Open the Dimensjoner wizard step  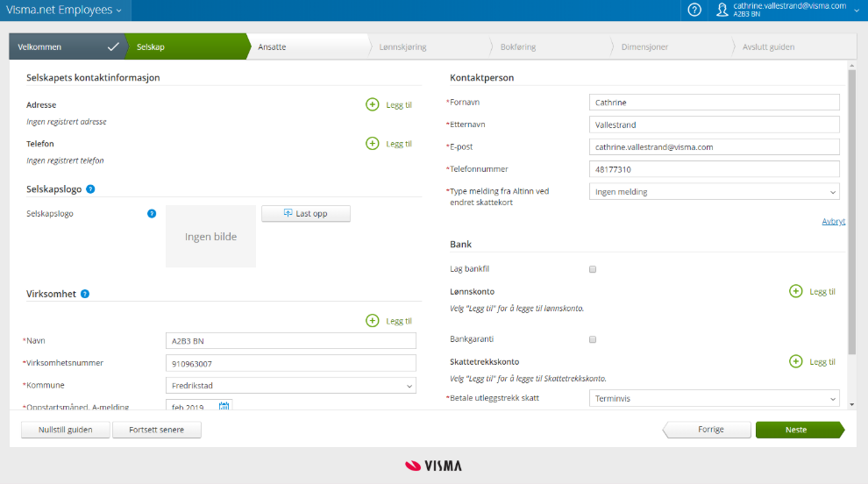pos(644,47)
